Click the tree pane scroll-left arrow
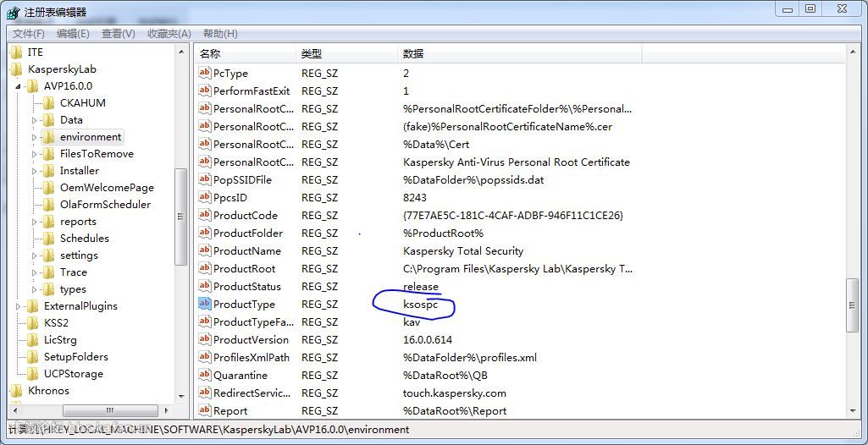This screenshot has width=868, height=445. click(14, 410)
